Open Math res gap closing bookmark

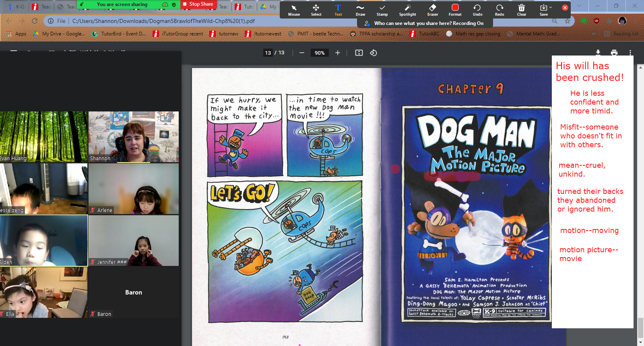tap(473, 34)
